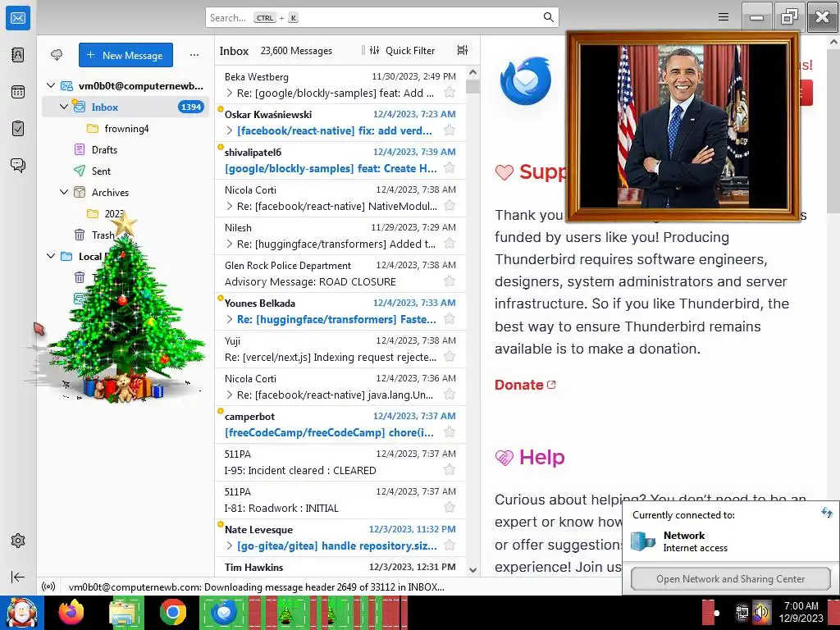Open the camperbot freeCodeCamp email

(x=340, y=424)
